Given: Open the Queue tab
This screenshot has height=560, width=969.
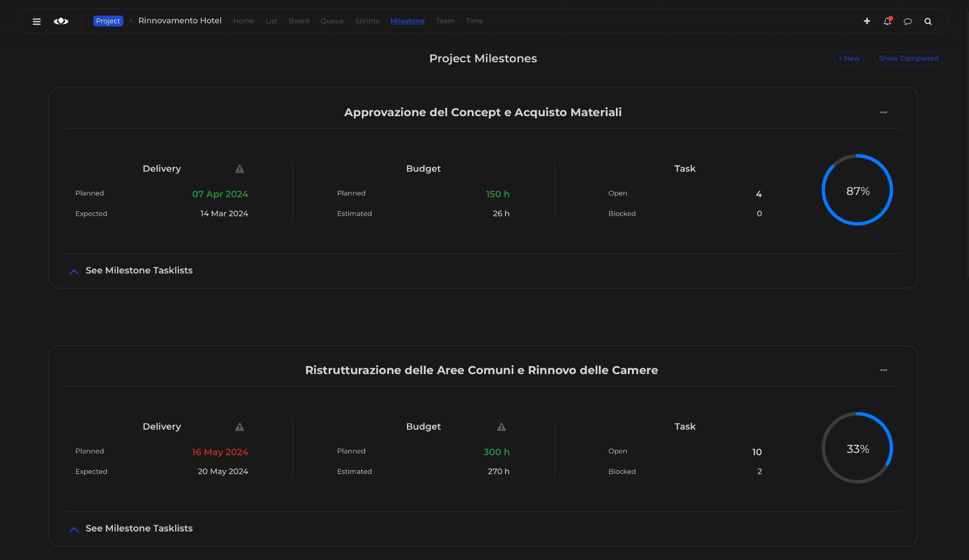Looking at the screenshot, I should pyautogui.click(x=332, y=21).
